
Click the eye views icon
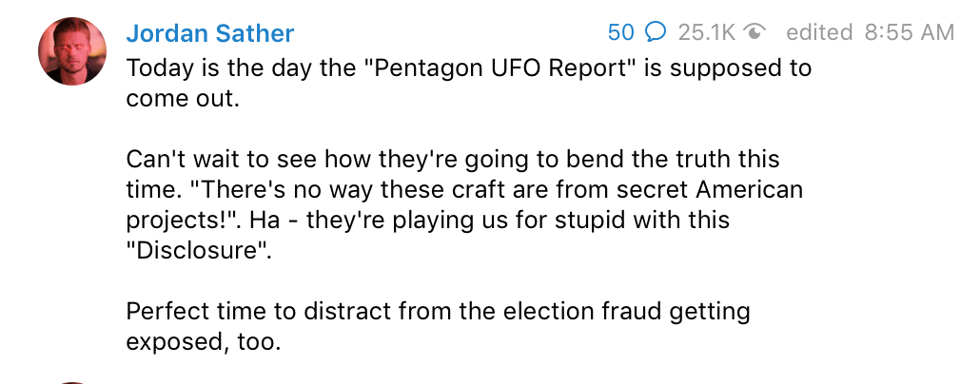[756, 32]
